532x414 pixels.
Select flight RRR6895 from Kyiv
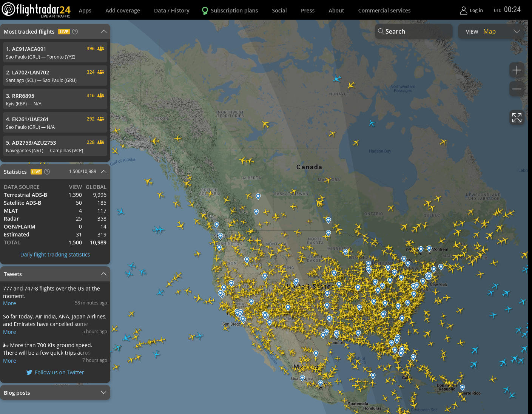coord(55,99)
